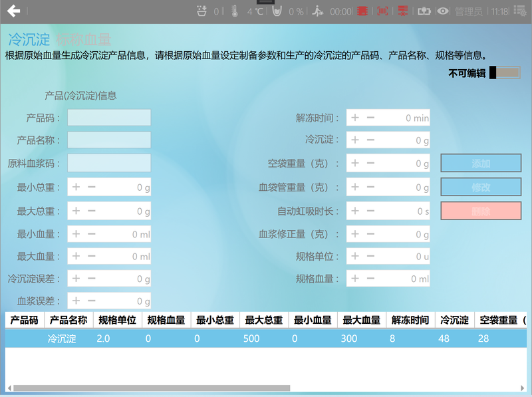
Task: Click the 解冻时间 column header
Action: (x=410, y=320)
